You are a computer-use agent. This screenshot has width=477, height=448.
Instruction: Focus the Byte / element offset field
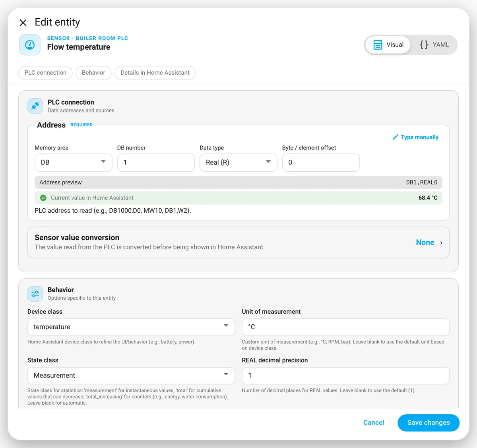321,163
